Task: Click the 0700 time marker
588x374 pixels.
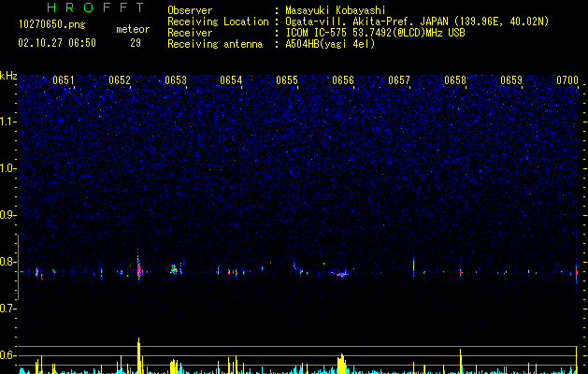Action: (x=567, y=80)
